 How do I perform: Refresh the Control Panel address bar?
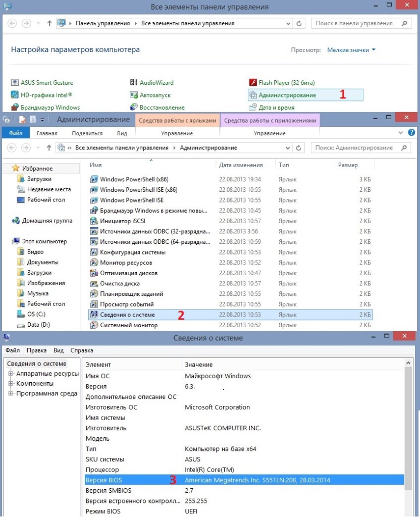299,23
